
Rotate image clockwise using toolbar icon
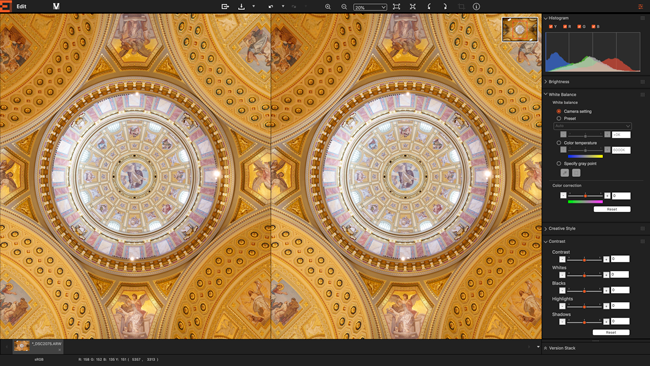click(445, 7)
